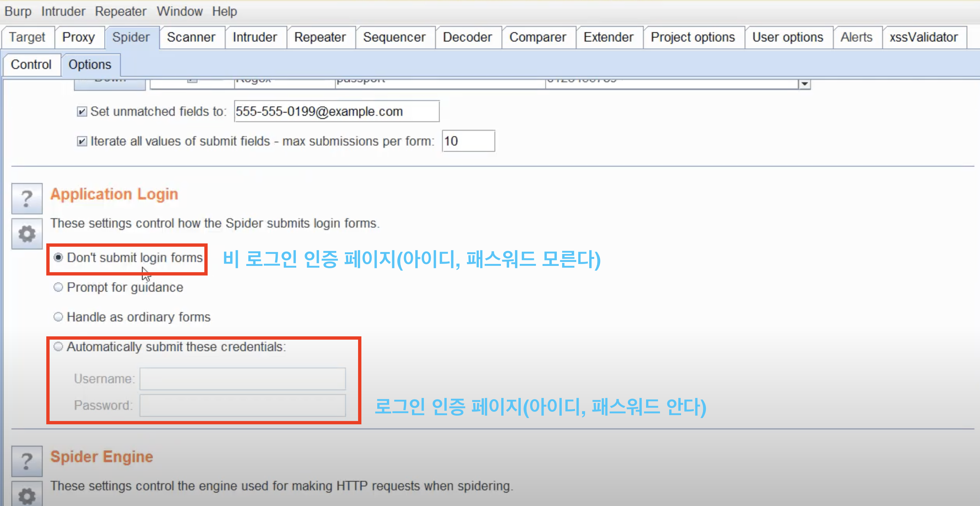The width and height of the screenshot is (980, 506).
Task: Click the unmatched fields value text box
Action: click(x=336, y=111)
